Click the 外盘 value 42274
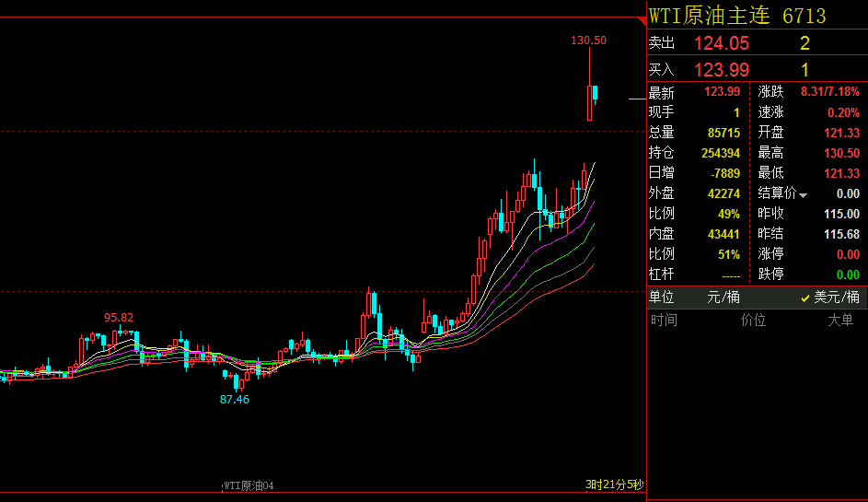 click(723, 193)
